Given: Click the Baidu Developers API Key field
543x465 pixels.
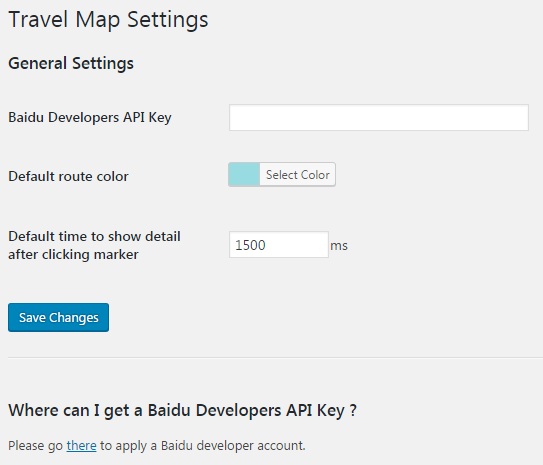Looking at the screenshot, I should (379, 117).
